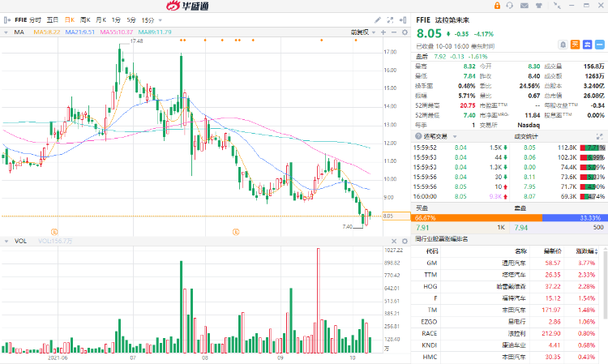The image size is (608, 364).
Task: Select the 月K chart tab
Action: pyautogui.click(x=101, y=19)
